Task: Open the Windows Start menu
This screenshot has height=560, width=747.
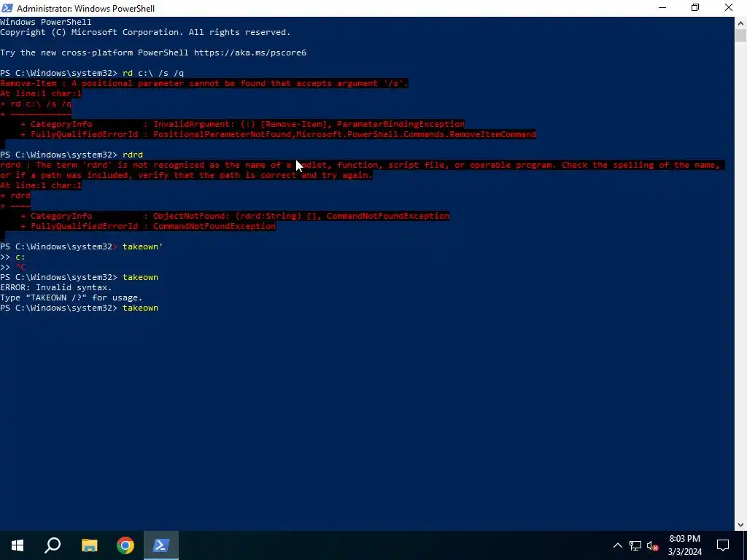Action: tap(18, 545)
